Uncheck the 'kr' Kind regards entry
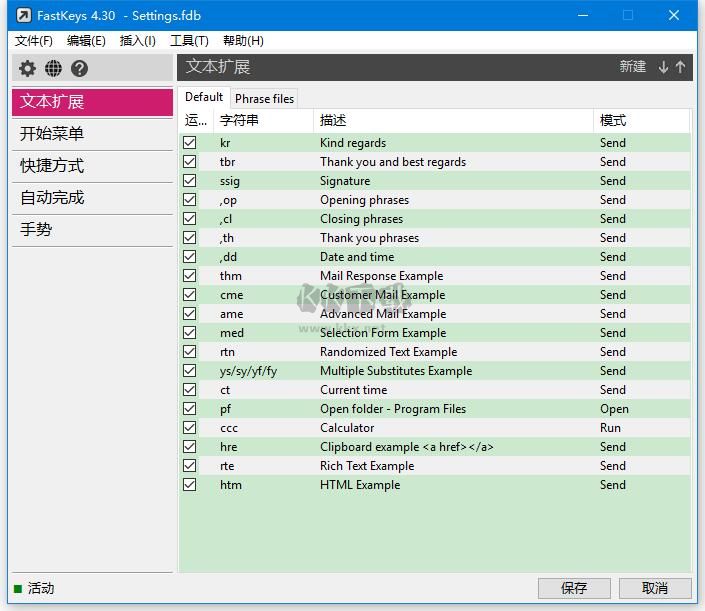This screenshot has width=705, height=611. click(190, 143)
